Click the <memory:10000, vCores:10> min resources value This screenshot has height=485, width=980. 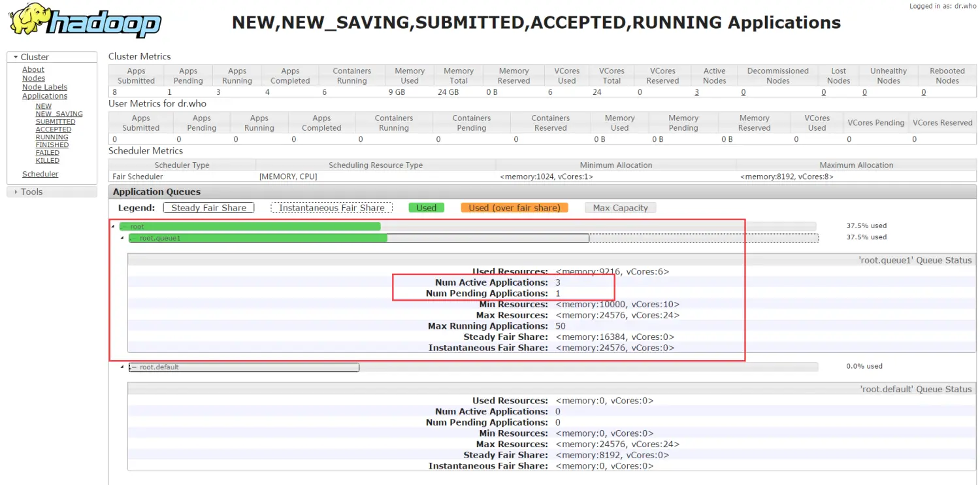(x=617, y=305)
